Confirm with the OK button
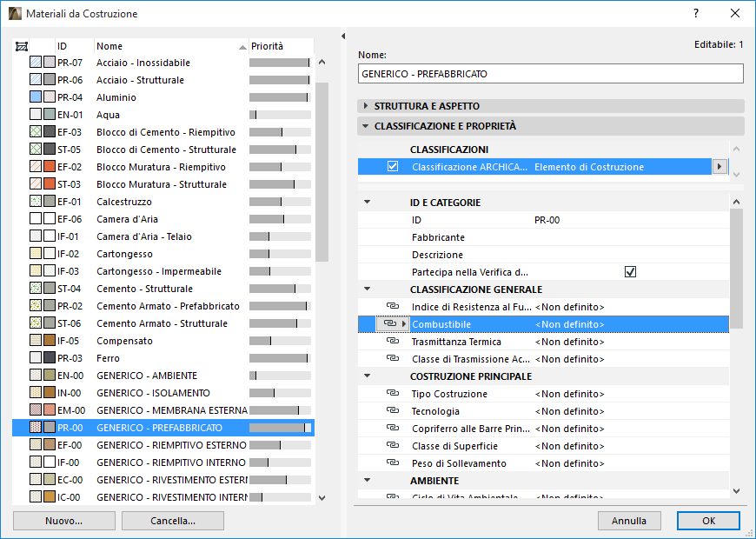 point(708,521)
